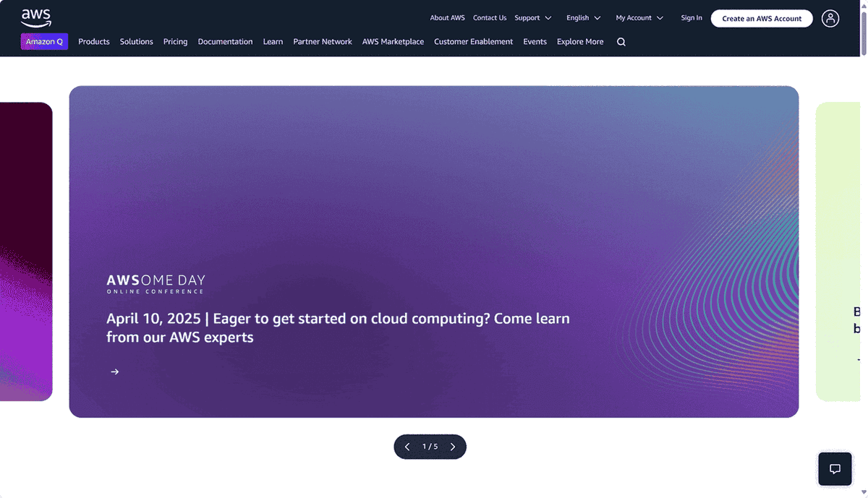Click the Sign In link
This screenshot has height=498, width=868.
click(x=691, y=18)
